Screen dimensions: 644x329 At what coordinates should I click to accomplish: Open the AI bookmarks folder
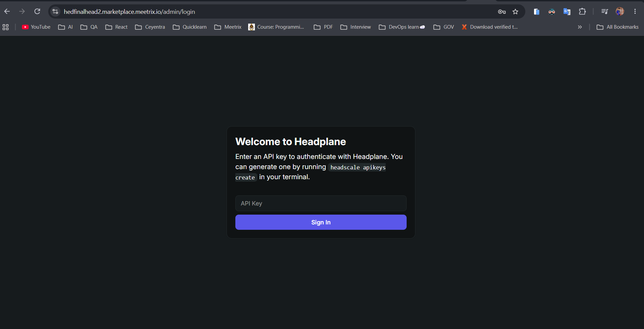click(x=65, y=27)
